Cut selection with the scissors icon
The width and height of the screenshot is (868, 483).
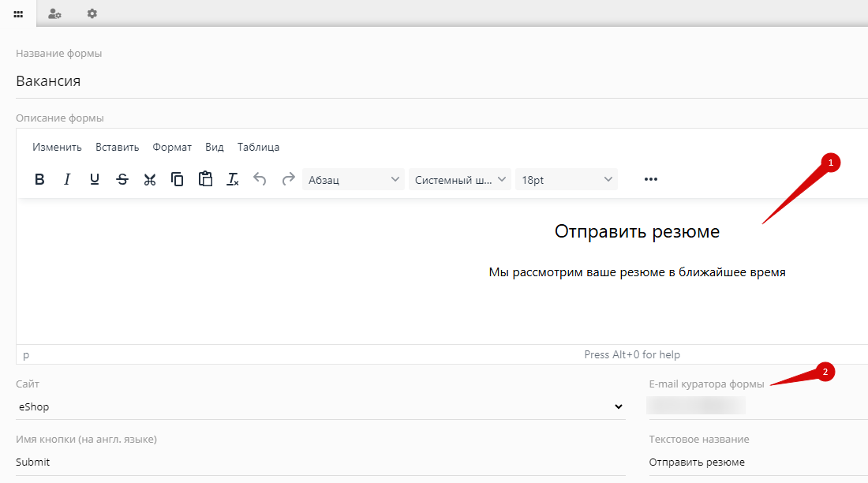[150, 180]
